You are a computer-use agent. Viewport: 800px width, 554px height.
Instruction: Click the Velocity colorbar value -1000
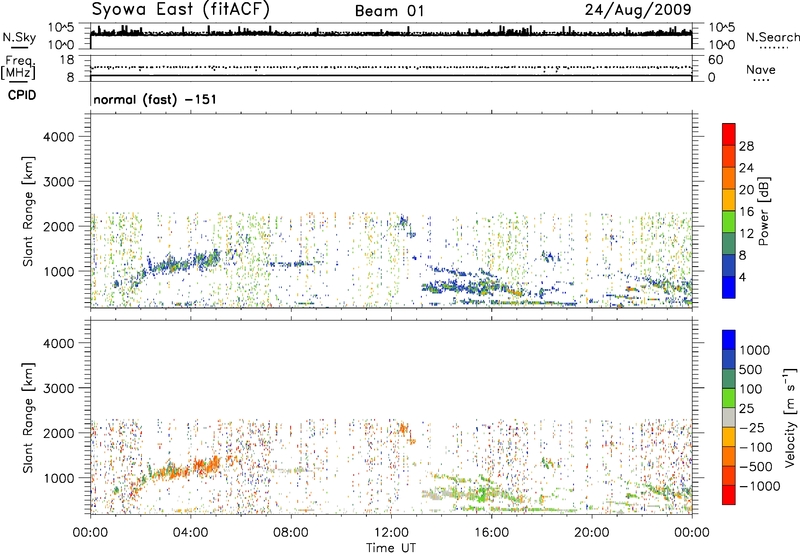click(760, 486)
